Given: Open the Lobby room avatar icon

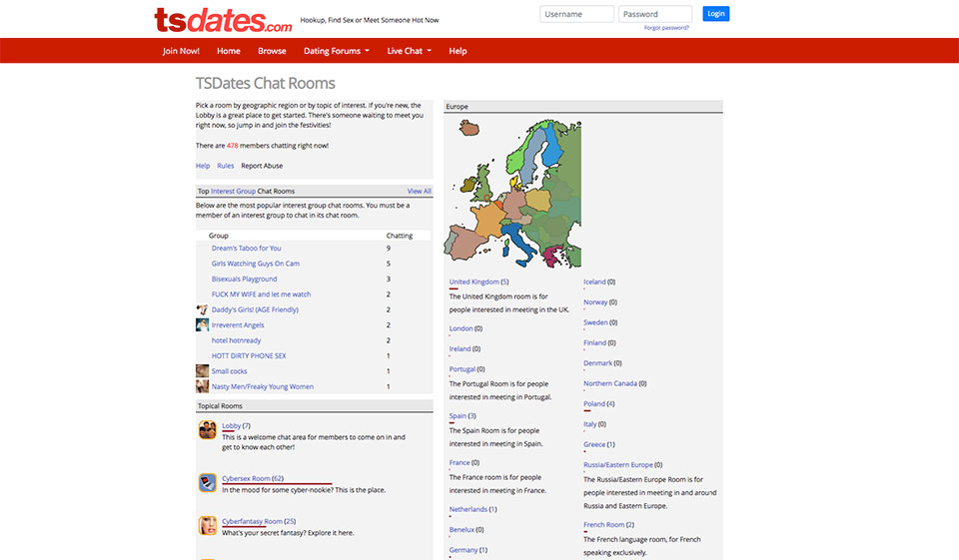Looking at the screenshot, I should pos(208,430).
